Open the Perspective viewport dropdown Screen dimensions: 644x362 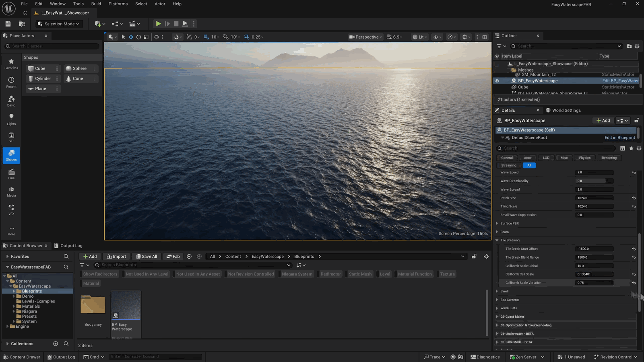(365, 37)
